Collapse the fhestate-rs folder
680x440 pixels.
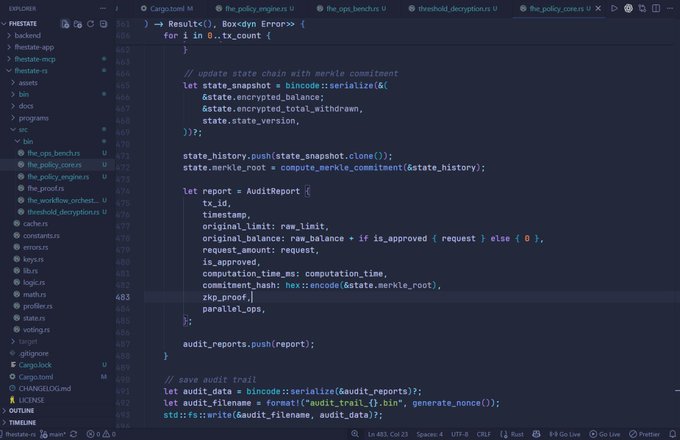(31, 71)
